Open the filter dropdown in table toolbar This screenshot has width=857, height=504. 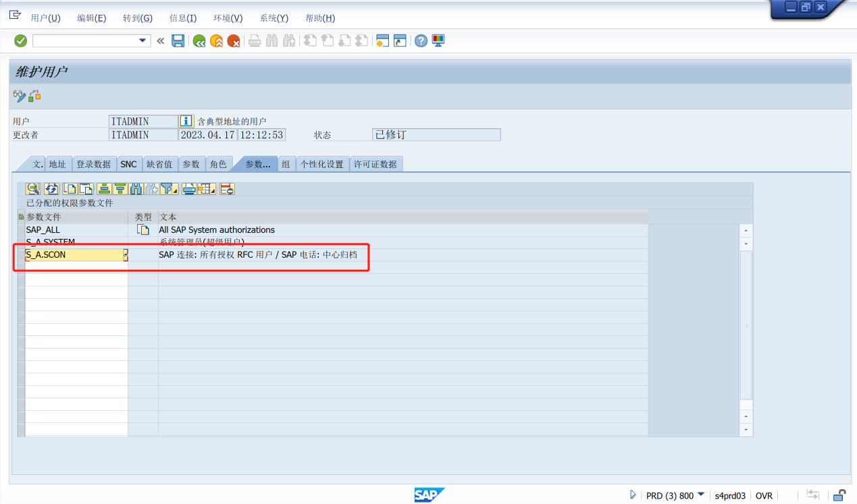(x=169, y=190)
